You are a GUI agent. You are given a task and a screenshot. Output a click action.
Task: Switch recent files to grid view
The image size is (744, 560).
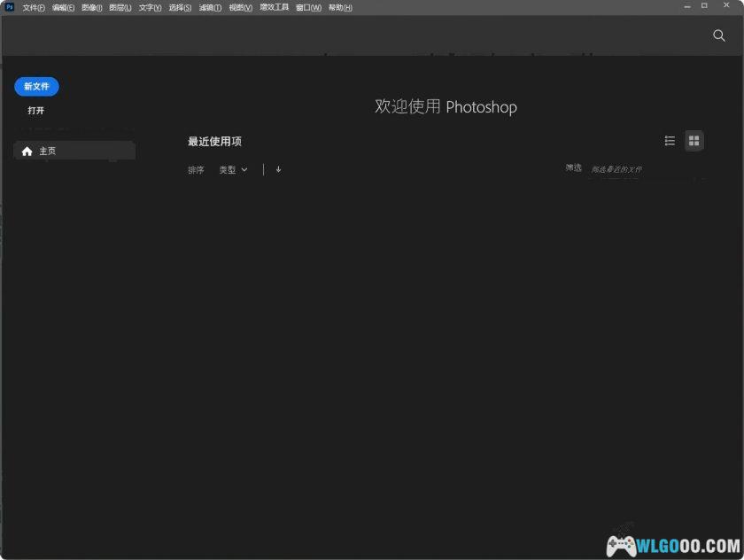(694, 140)
